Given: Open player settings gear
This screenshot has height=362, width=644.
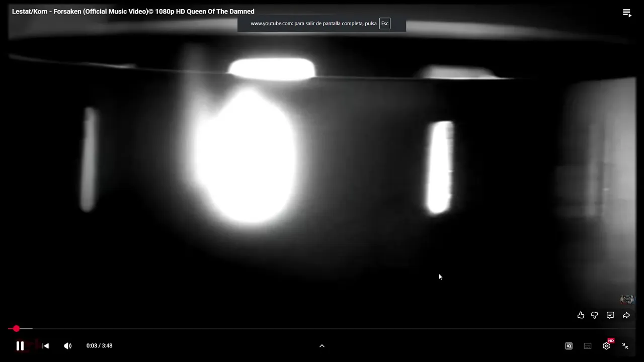Looking at the screenshot, I should point(606,345).
